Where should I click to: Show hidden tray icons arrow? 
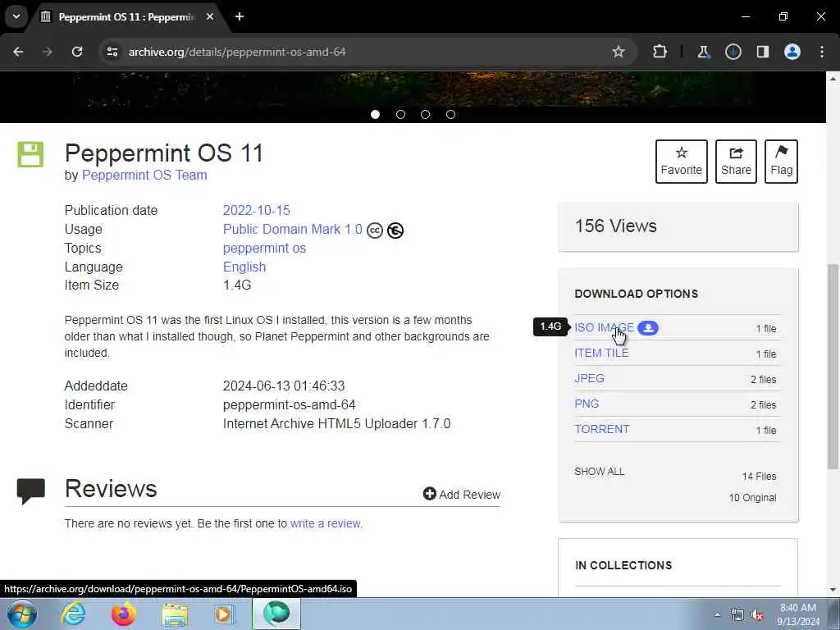[717, 614]
